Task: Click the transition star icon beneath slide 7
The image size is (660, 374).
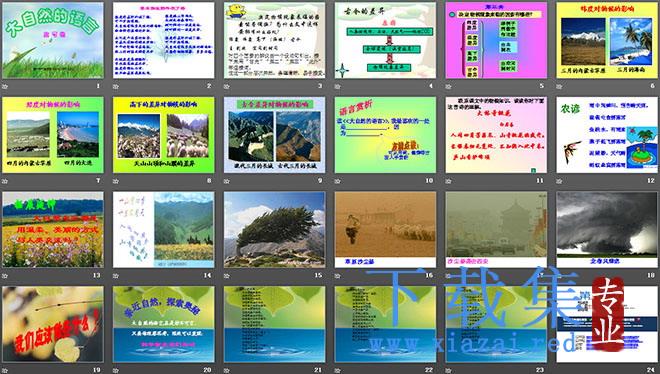Action: click(5, 181)
